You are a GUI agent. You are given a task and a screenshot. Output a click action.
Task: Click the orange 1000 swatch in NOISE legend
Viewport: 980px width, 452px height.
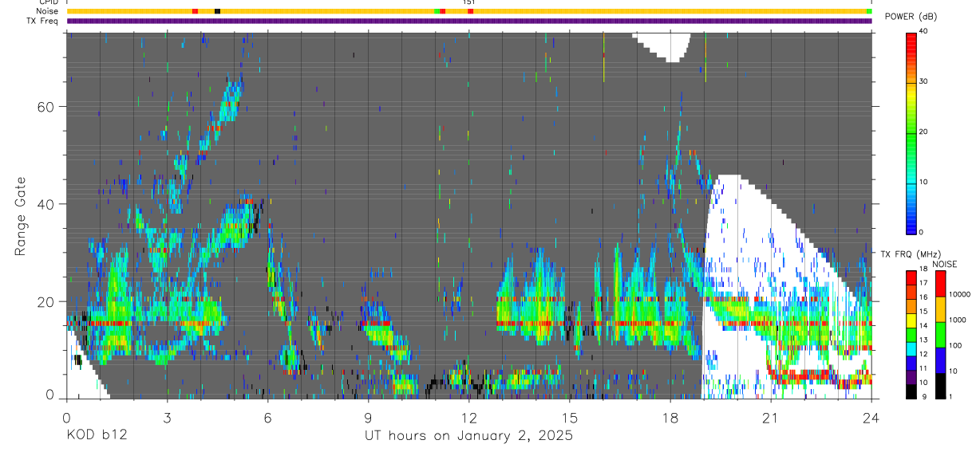pyautogui.click(x=940, y=309)
